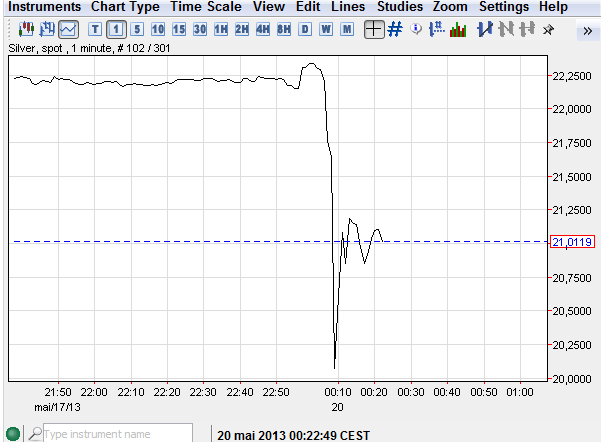Click the pin icon in toolbar
This screenshot has width=602, height=442.
tap(547, 29)
